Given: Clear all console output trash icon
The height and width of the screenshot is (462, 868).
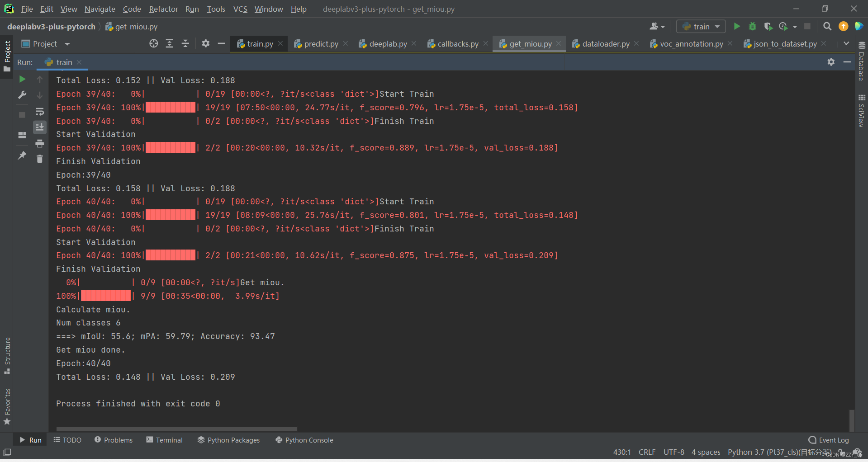Looking at the screenshot, I should 40,159.
